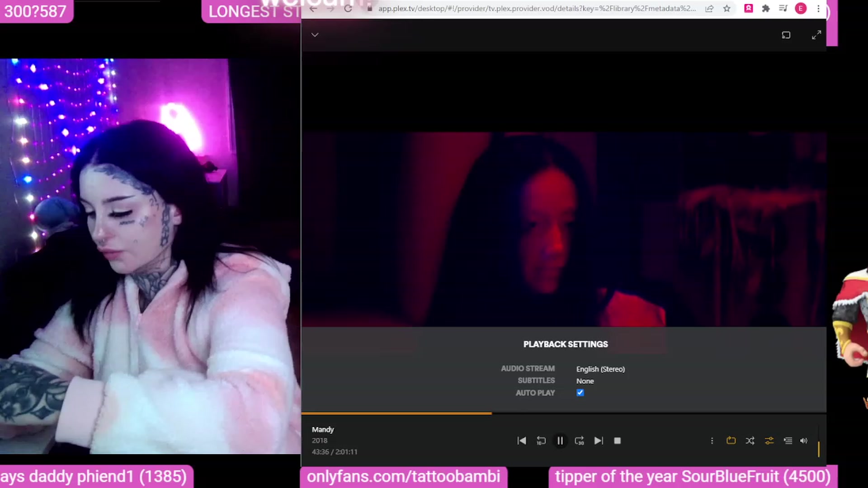Skip to next item in Plex player

point(599,441)
